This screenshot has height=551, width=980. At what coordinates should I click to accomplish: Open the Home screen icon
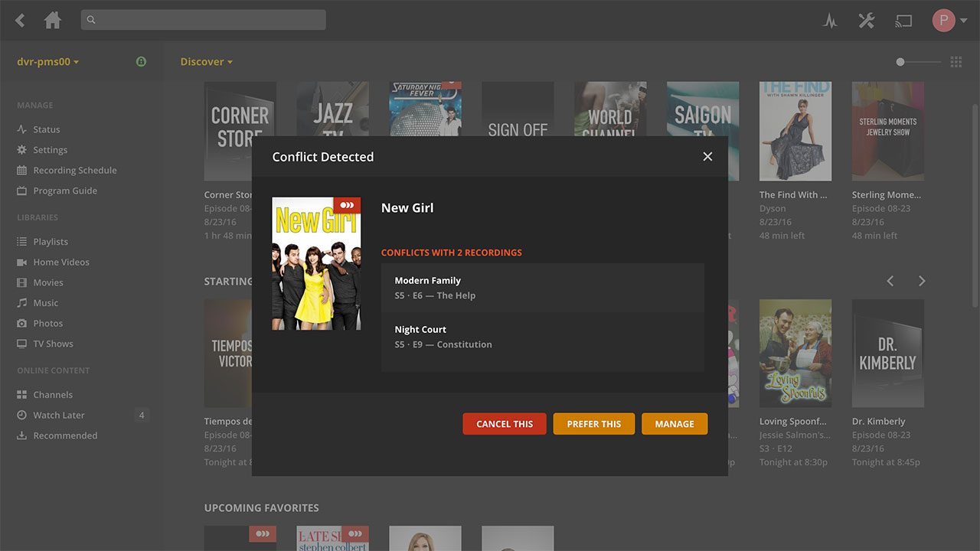[53, 21]
